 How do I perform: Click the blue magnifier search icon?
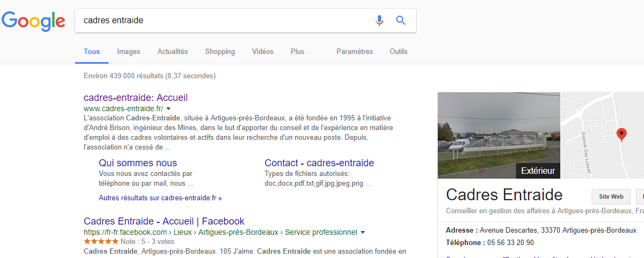coord(401,20)
